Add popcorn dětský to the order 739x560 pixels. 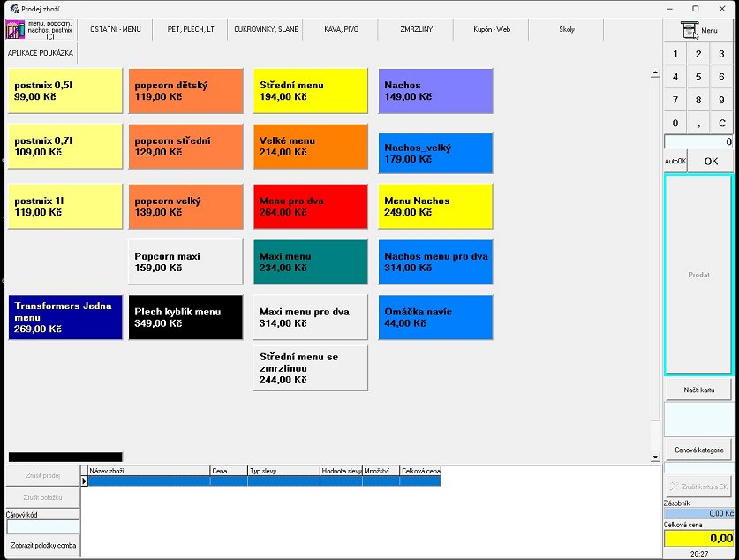click(185, 91)
